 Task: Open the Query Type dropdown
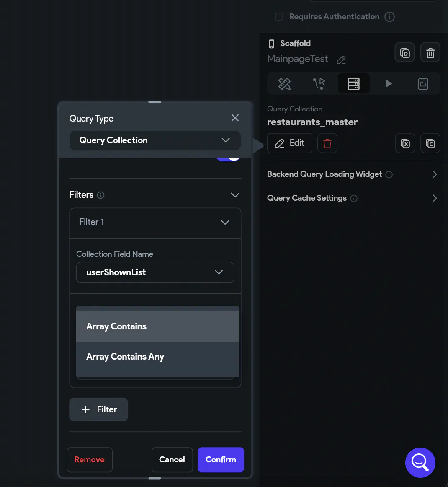point(155,140)
